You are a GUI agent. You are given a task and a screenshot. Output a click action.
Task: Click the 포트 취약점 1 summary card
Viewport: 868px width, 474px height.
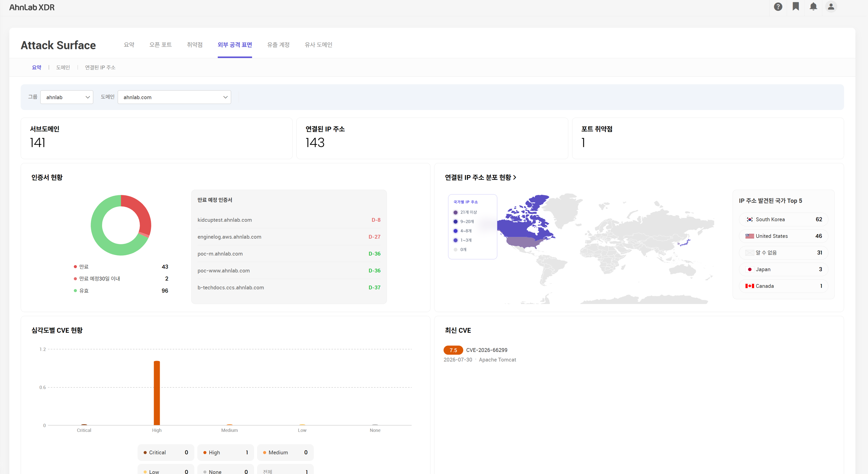tap(708, 138)
